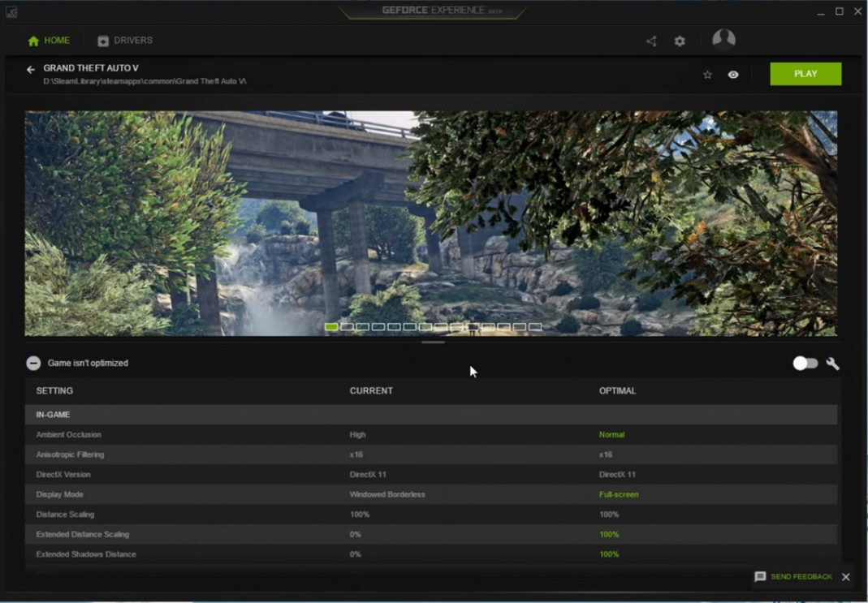Click the IN-GAME section header row
This screenshot has width=868, height=603.
click(430, 415)
